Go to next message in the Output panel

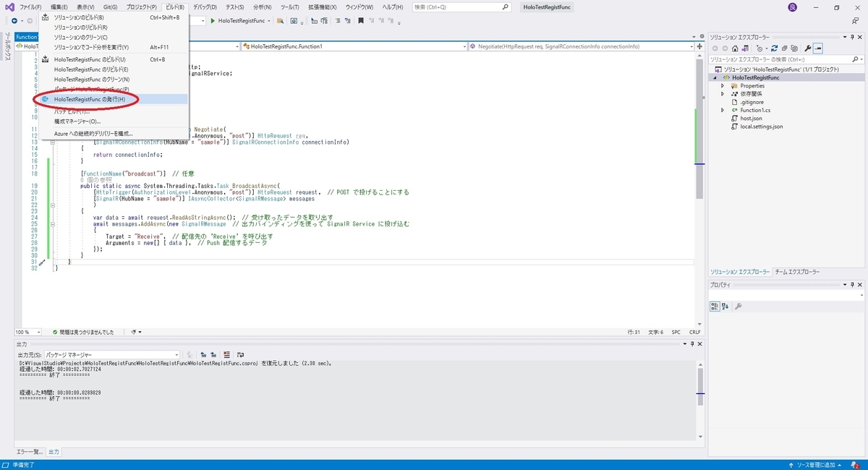tap(213, 355)
